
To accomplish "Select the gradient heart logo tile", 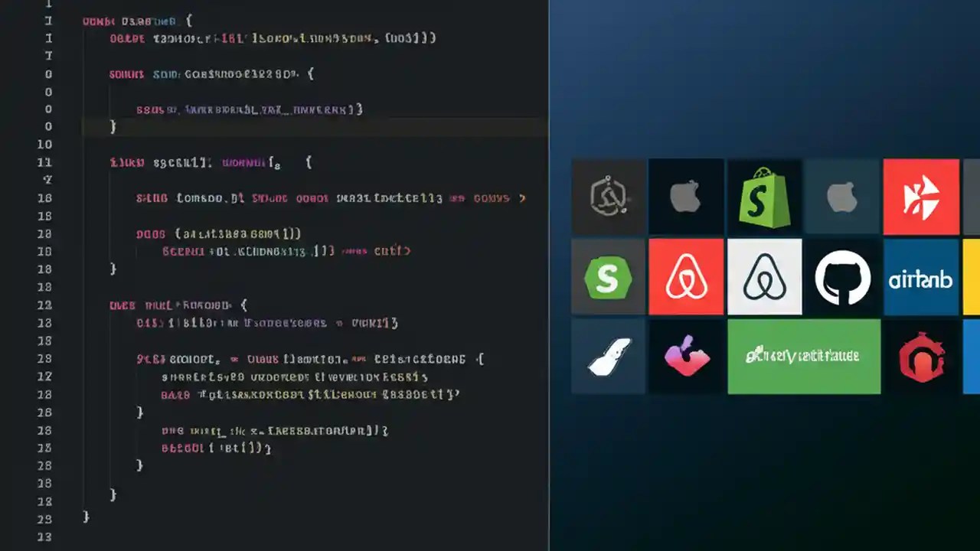I will [x=686, y=357].
